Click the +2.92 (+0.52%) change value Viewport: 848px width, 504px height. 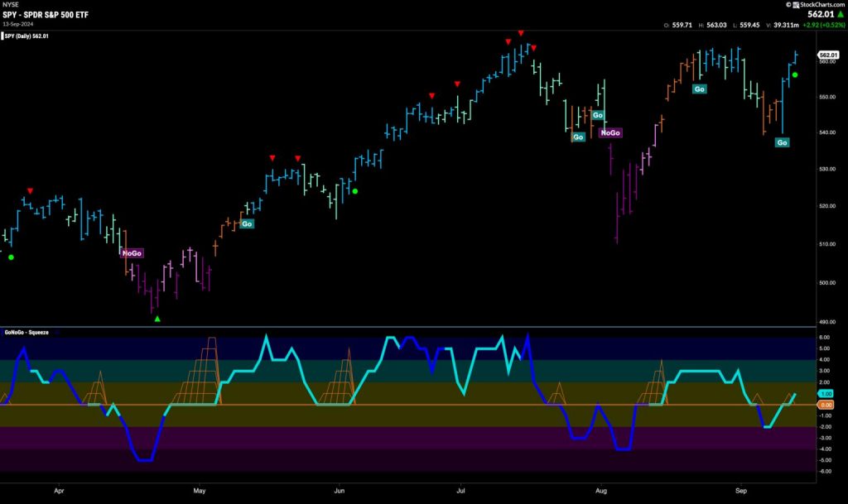coord(824,25)
